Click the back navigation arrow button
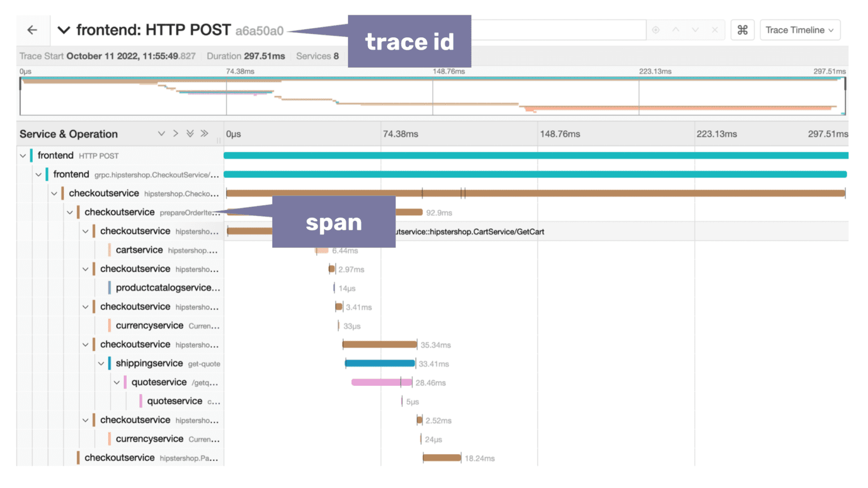Screen dimensions: 868x488 click(x=33, y=30)
